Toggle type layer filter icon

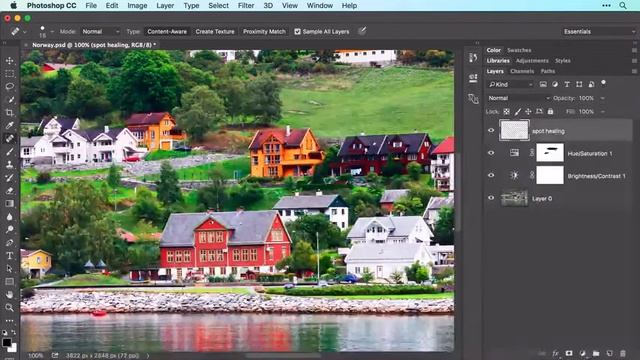(x=567, y=84)
